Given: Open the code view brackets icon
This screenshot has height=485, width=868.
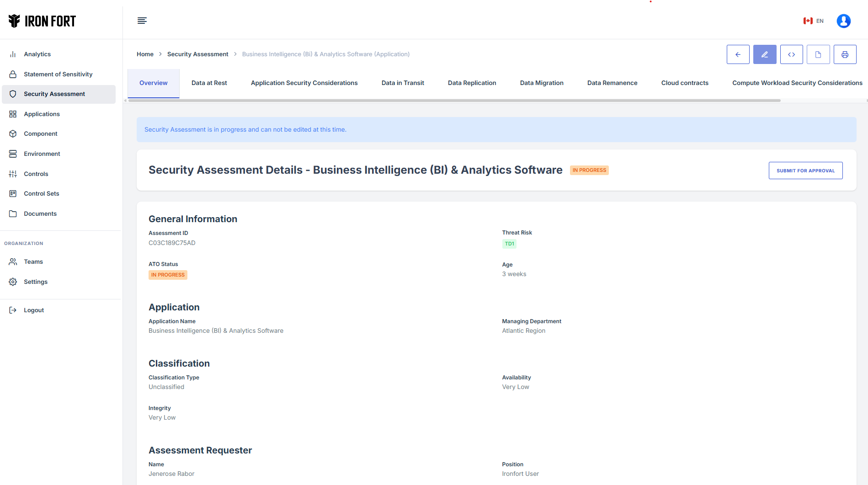Looking at the screenshot, I should point(791,54).
